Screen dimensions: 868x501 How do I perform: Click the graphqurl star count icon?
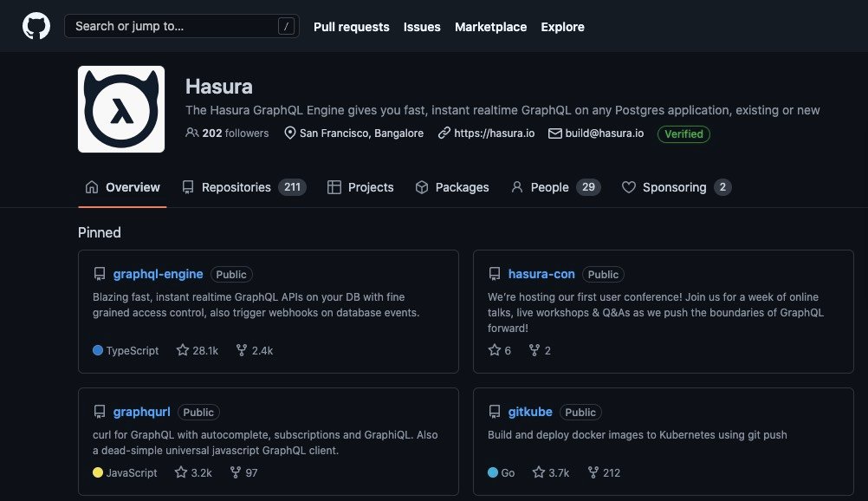tap(181, 472)
